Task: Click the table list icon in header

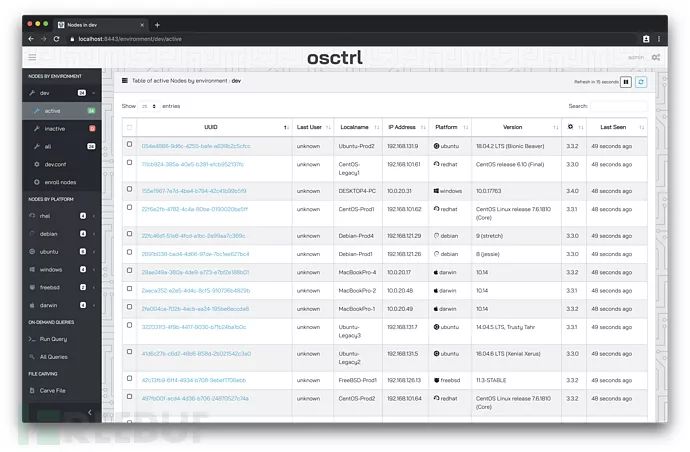Action: pyautogui.click(x=125, y=81)
